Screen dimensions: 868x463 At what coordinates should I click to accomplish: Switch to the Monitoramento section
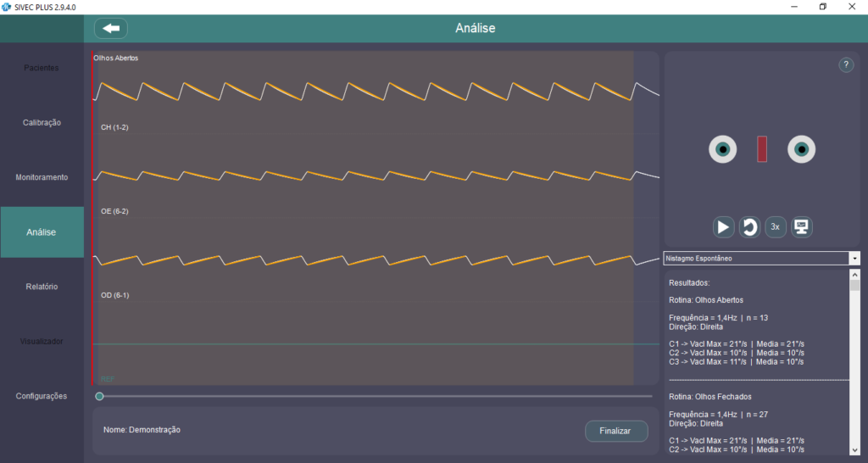click(x=42, y=177)
